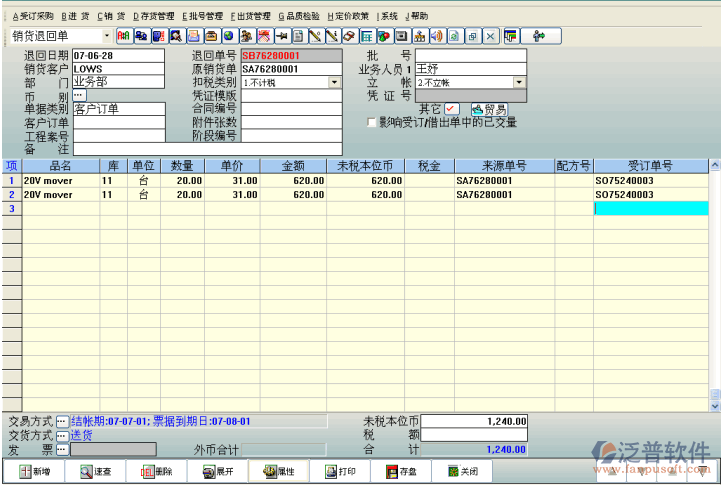Click the 速查 quick search icon
Image resolution: width=721 pixels, height=485 pixels.
point(94,471)
